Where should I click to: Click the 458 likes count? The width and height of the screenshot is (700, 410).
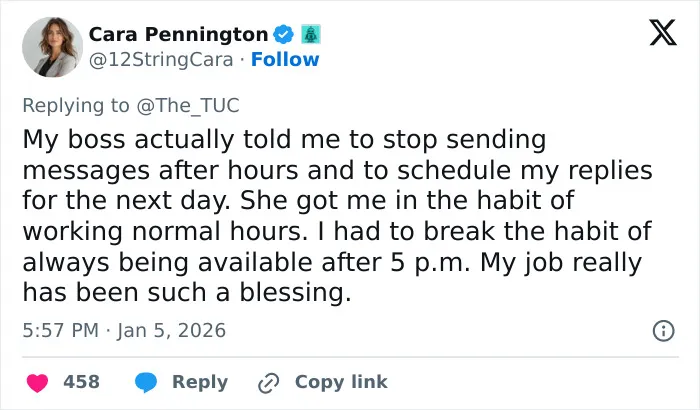click(81, 382)
